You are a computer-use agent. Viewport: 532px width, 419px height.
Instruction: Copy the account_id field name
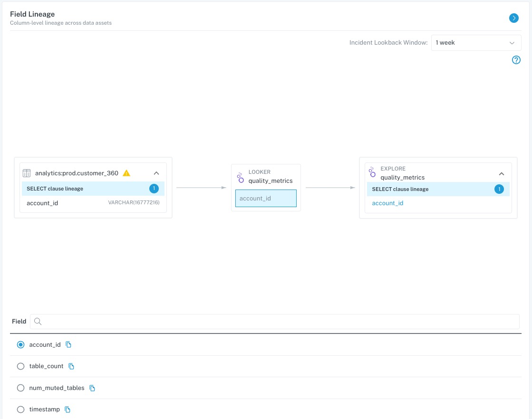click(x=68, y=345)
